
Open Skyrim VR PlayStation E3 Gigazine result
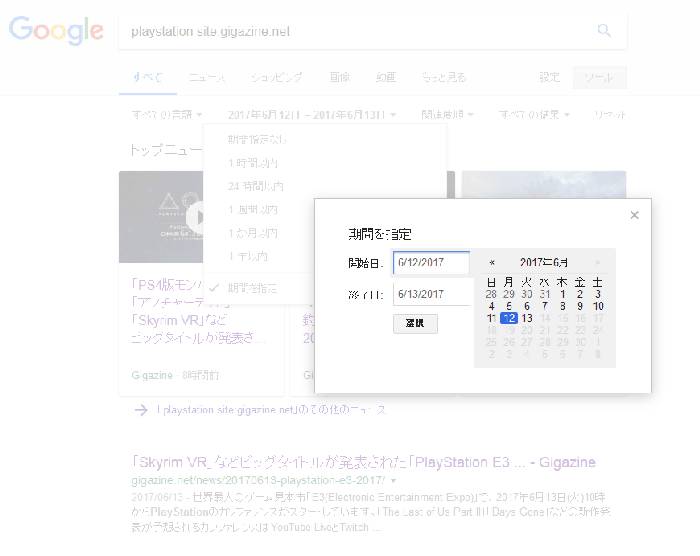point(364,462)
